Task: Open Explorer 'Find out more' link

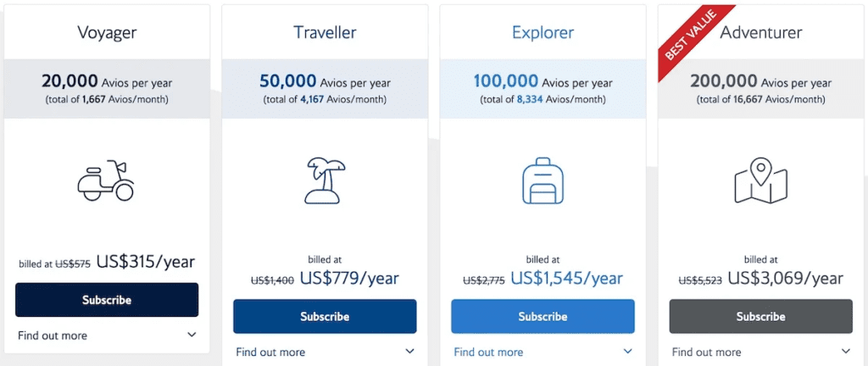Action: [488, 352]
